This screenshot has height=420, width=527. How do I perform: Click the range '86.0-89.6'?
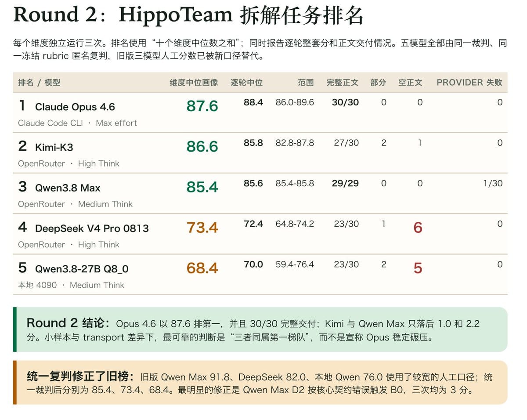(x=295, y=102)
